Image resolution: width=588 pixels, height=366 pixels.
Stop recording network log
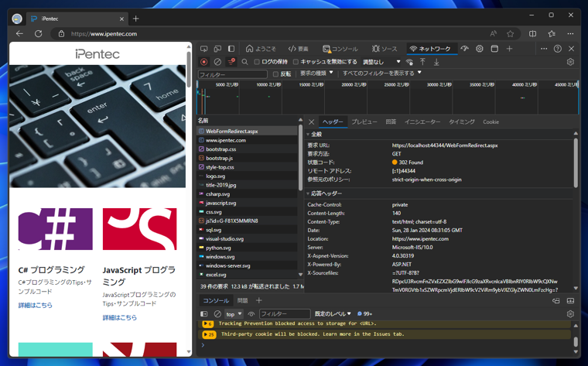(x=204, y=62)
